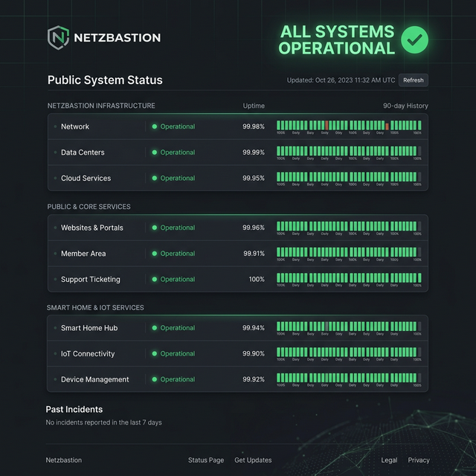Click the green checkmark status icon

click(x=414, y=39)
